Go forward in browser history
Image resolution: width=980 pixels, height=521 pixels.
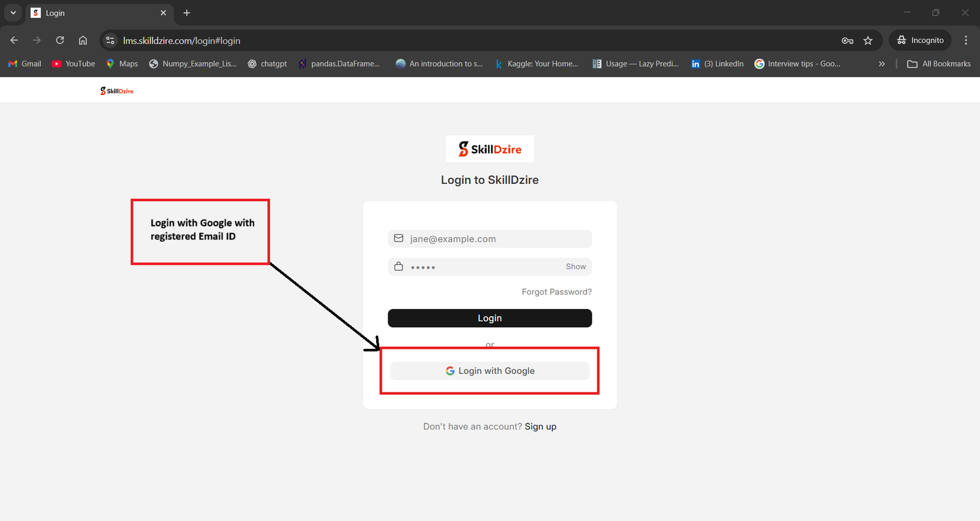tap(37, 40)
